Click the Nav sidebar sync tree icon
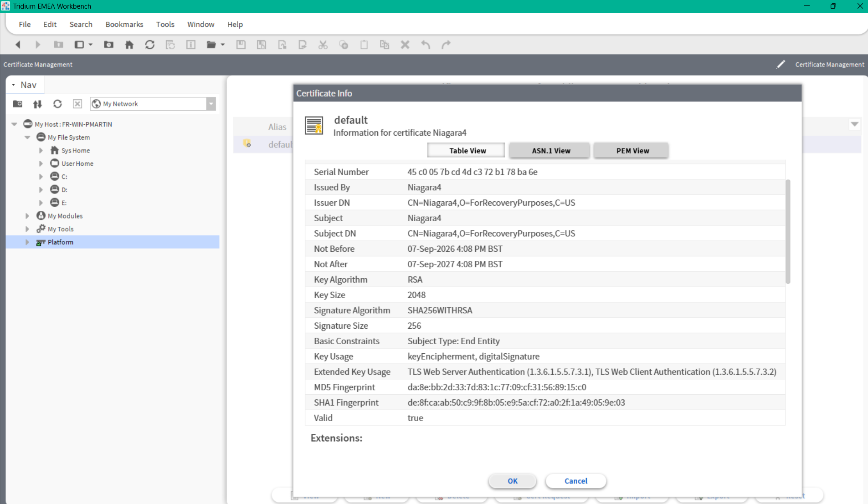Viewport: 868px width, 504px height. pos(37,104)
